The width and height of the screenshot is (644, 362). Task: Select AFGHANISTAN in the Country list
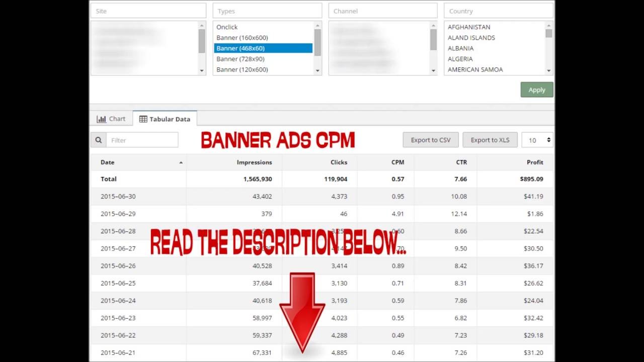pos(469,27)
